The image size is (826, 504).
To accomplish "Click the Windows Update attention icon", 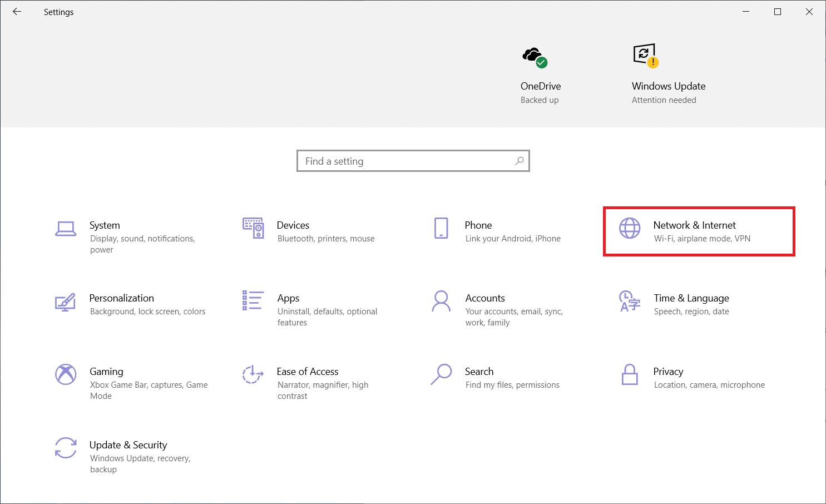I will [645, 55].
